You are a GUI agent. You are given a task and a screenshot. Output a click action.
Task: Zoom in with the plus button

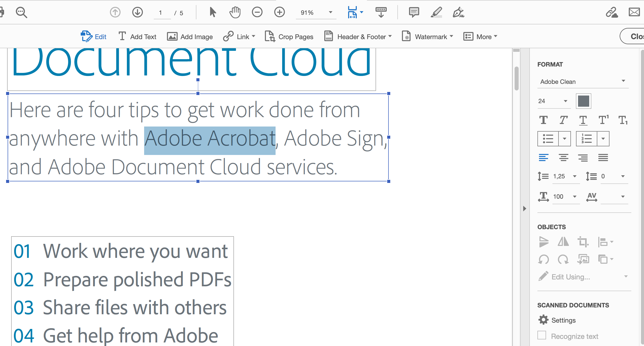tap(279, 12)
